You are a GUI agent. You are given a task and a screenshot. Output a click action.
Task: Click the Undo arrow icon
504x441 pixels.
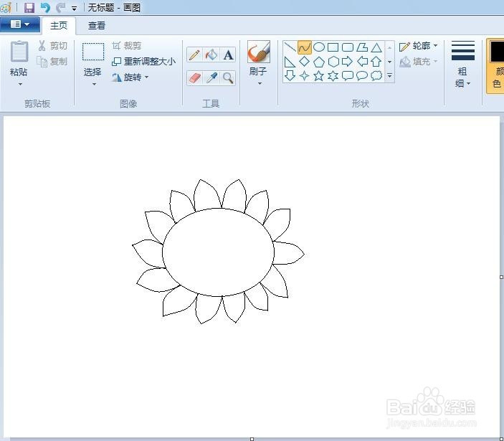coord(45,7)
